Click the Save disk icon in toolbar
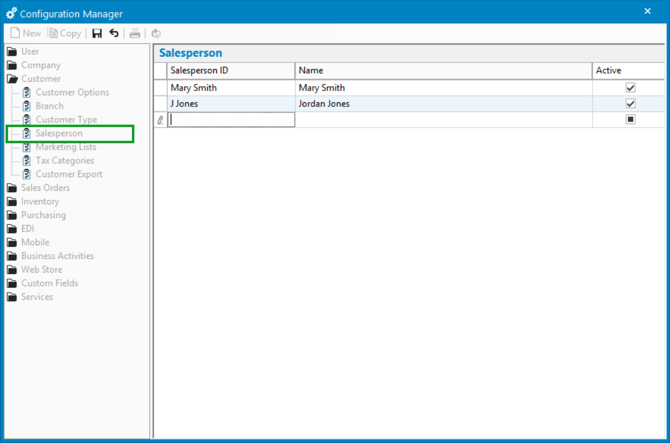 (97, 33)
